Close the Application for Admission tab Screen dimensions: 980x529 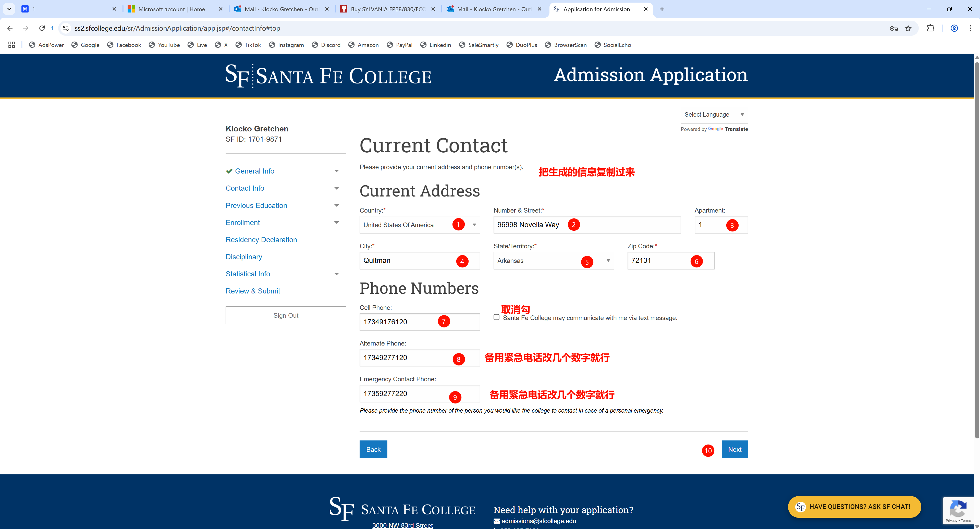pyautogui.click(x=646, y=9)
